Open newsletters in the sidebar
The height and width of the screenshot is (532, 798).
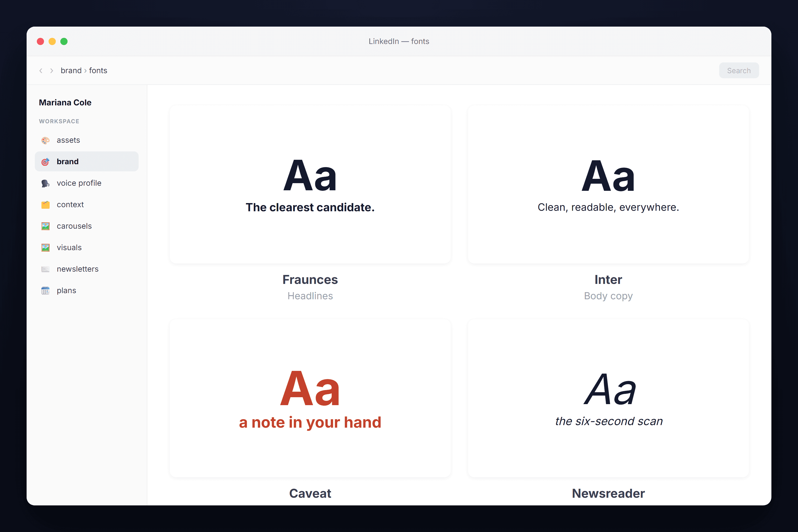(x=86, y=269)
